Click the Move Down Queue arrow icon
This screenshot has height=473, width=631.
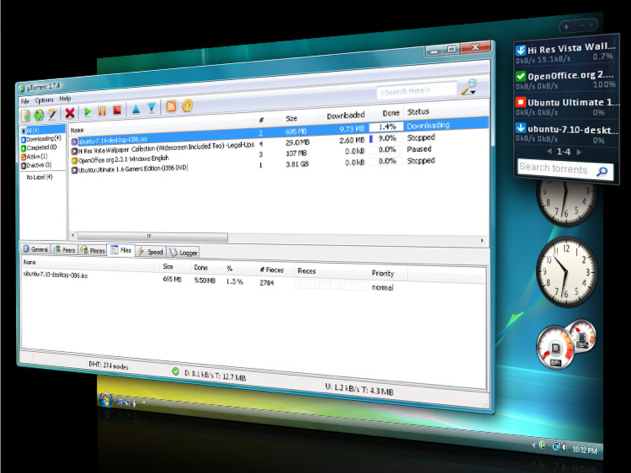(152, 108)
